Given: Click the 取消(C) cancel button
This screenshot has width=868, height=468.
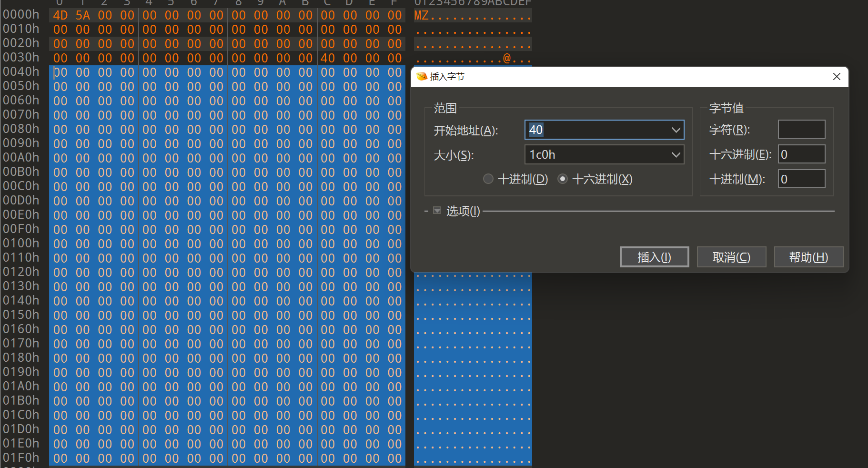Looking at the screenshot, I should (x=731, y=257).
